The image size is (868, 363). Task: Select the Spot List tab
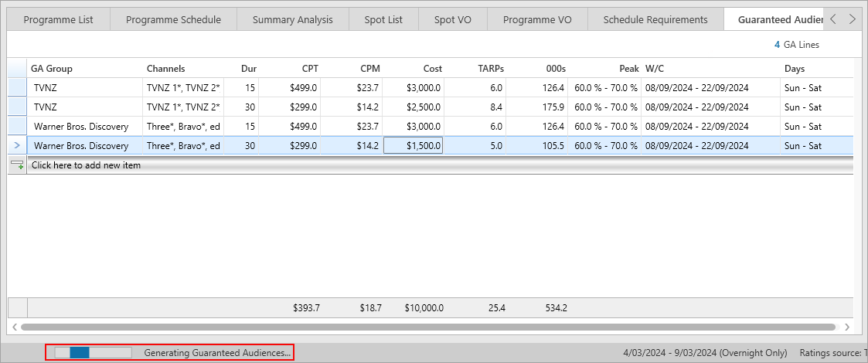click(383, 20)
